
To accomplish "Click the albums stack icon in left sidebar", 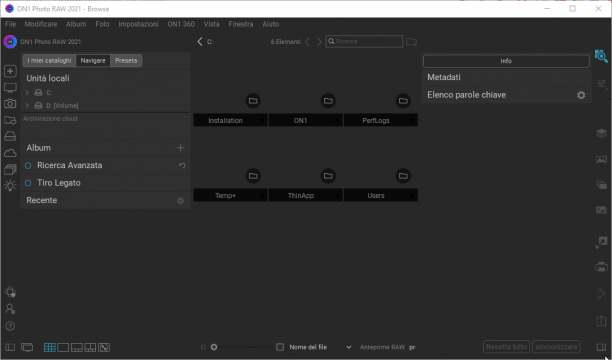I will pos(10,169).
